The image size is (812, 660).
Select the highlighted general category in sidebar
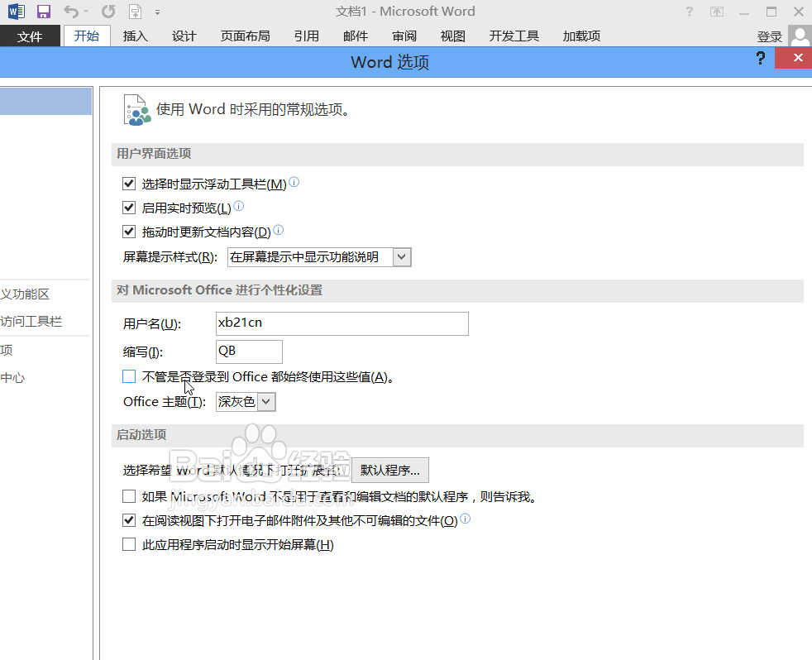click(x=45, y=101)
